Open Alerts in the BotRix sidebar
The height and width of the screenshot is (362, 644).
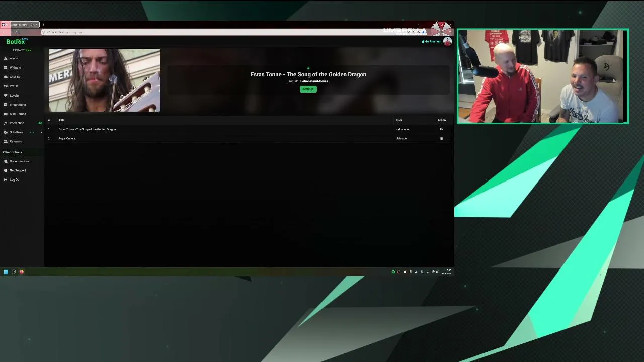[14, 58]
